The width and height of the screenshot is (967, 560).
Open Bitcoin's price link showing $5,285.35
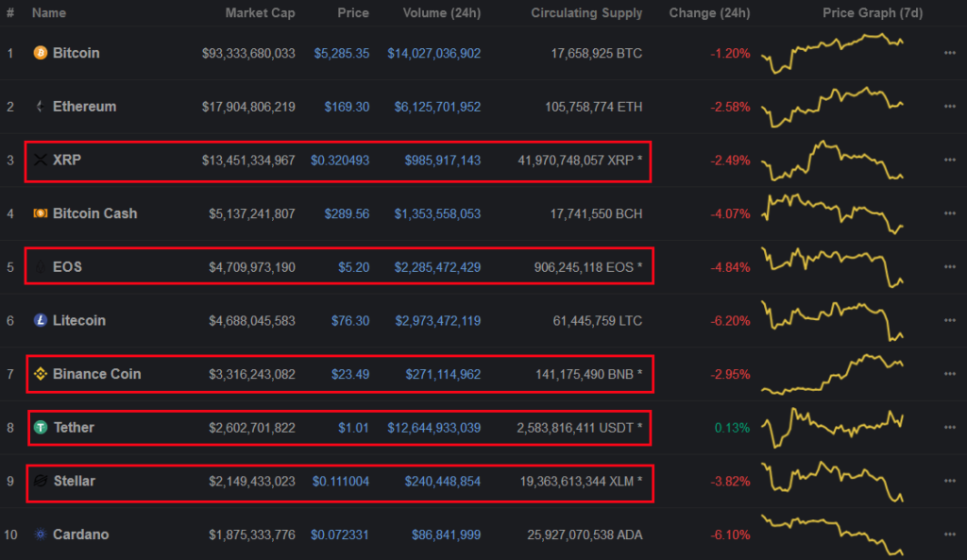click(x=343, y=54)
